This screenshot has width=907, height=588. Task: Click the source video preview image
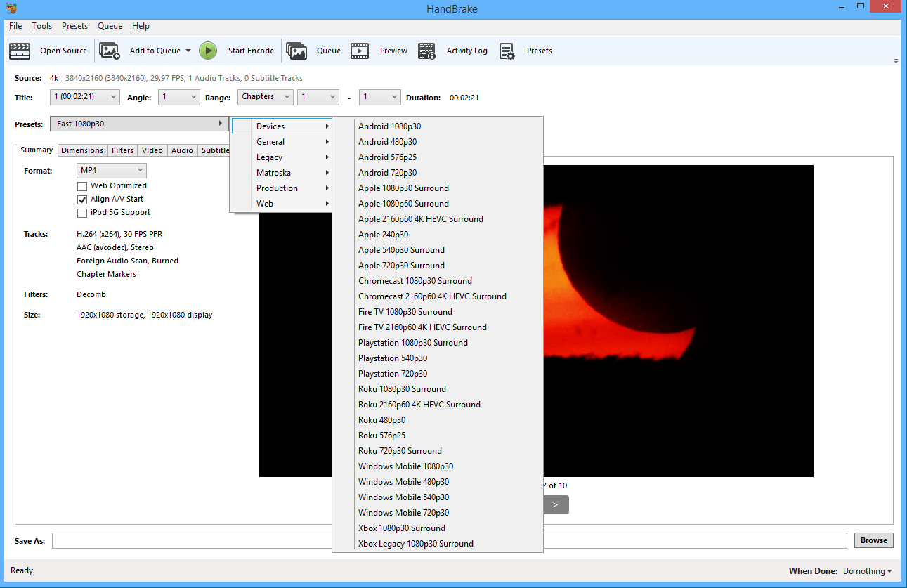678,321
